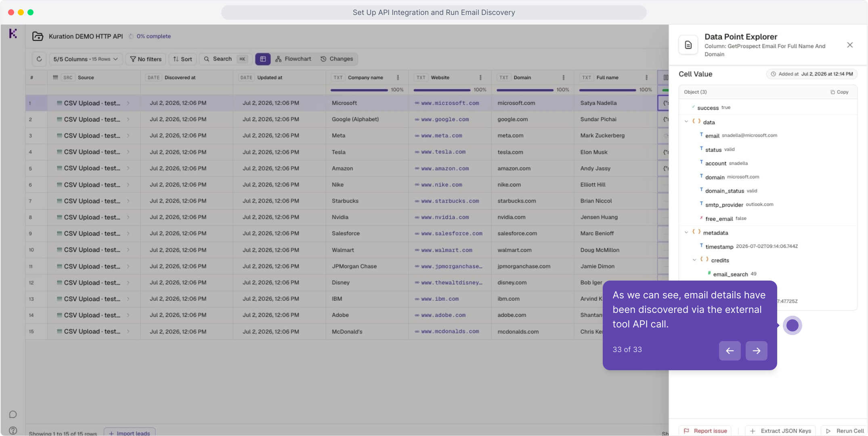Close the Data Point Explorer panel

click(850, 45)
